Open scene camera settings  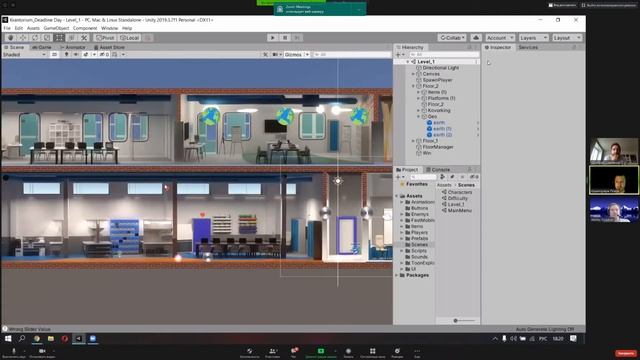276,55
